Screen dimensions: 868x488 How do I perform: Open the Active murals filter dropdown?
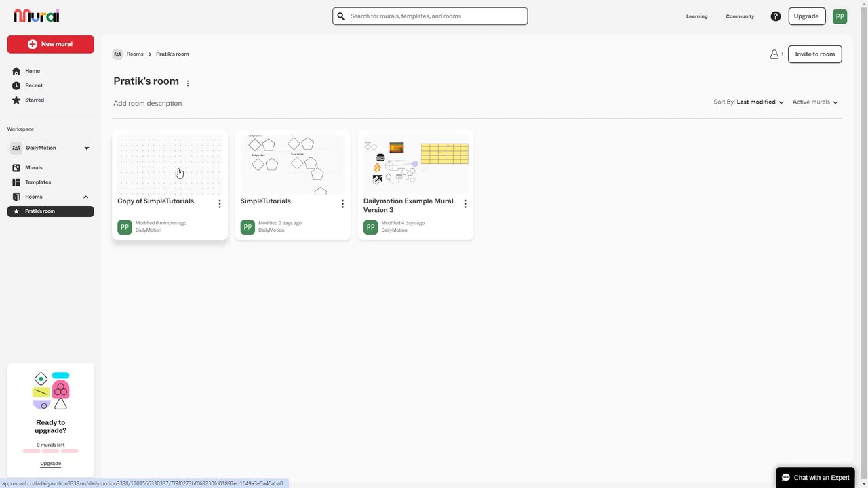click(x=815, y=102)
